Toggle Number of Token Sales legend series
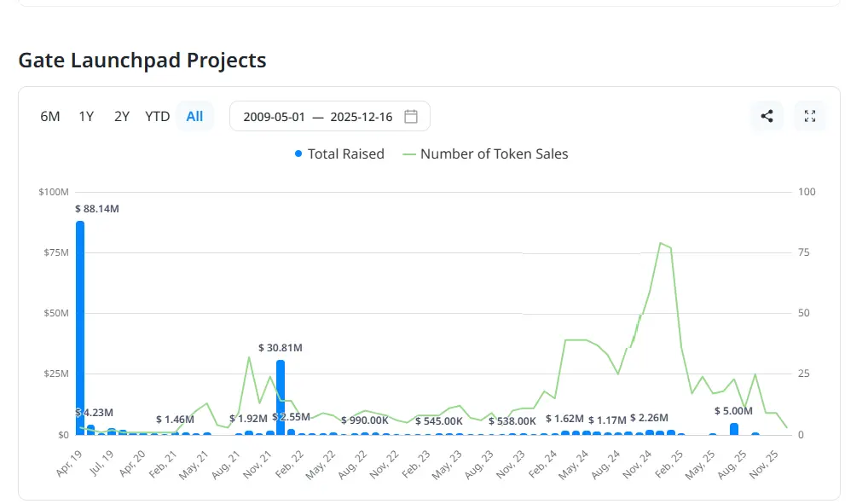The image size is (868, 504). point(485,154)
